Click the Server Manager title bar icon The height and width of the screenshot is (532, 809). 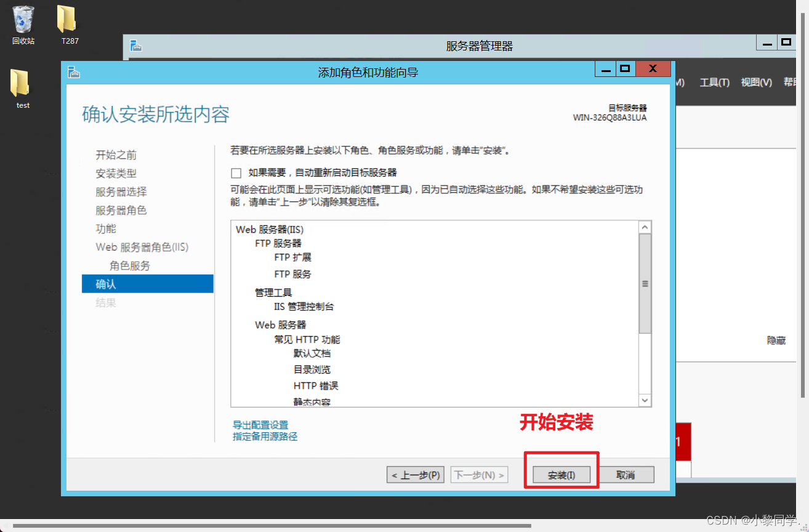135,46
